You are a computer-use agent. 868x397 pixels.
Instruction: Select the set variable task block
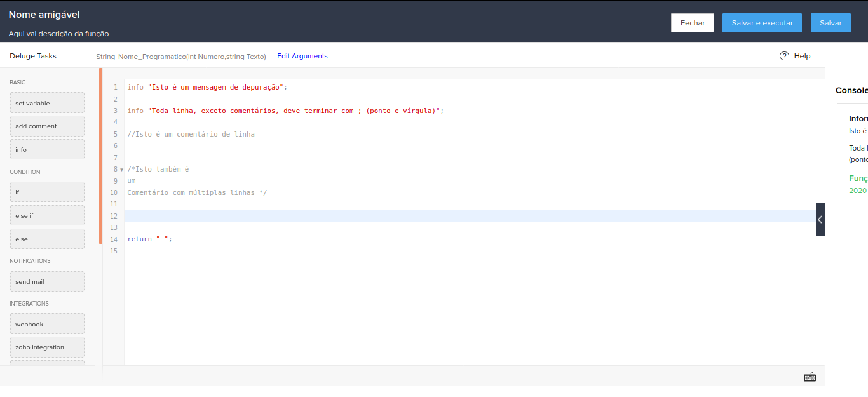tap(47, 103)
